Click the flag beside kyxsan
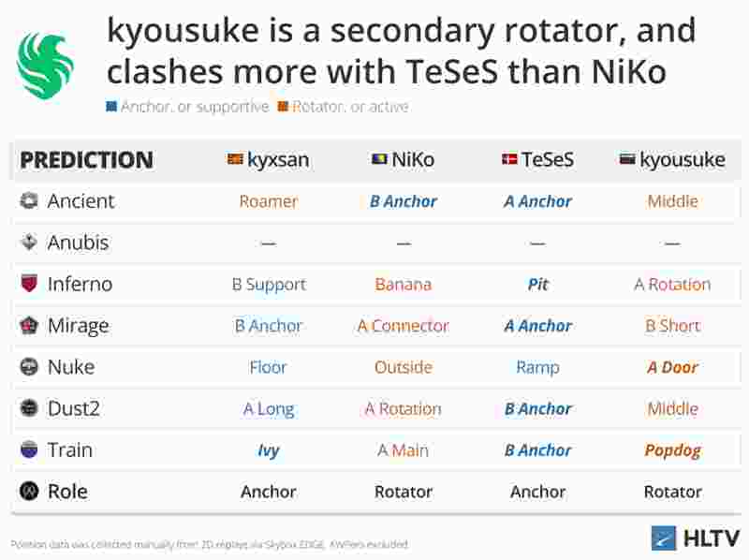Screen dimensions: 749x560 tap(236, 160)
